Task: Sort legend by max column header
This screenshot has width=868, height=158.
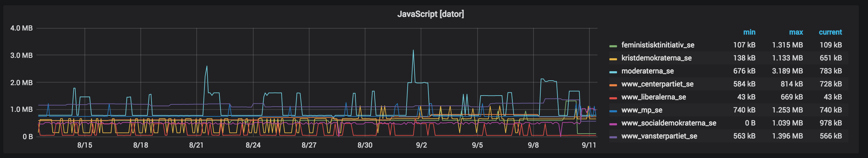Action: [x=796, y=32]
